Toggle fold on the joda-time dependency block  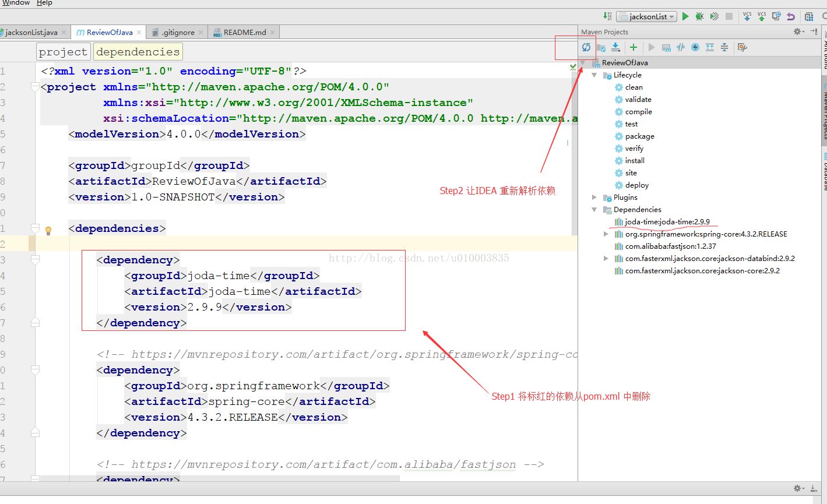click(x=35, y=260)
